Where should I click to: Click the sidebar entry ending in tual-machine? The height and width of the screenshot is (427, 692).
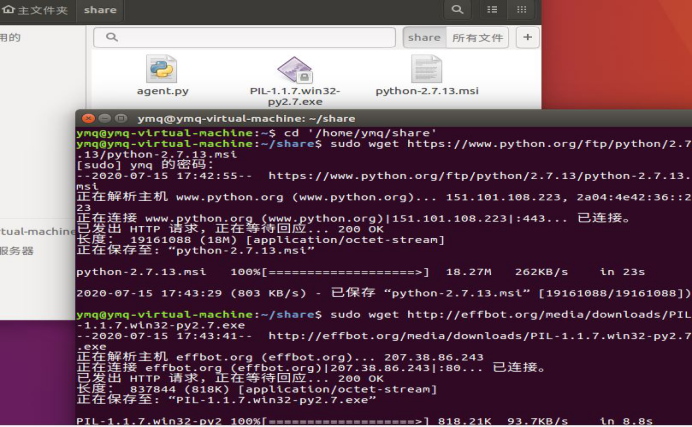tap(38, 232)
